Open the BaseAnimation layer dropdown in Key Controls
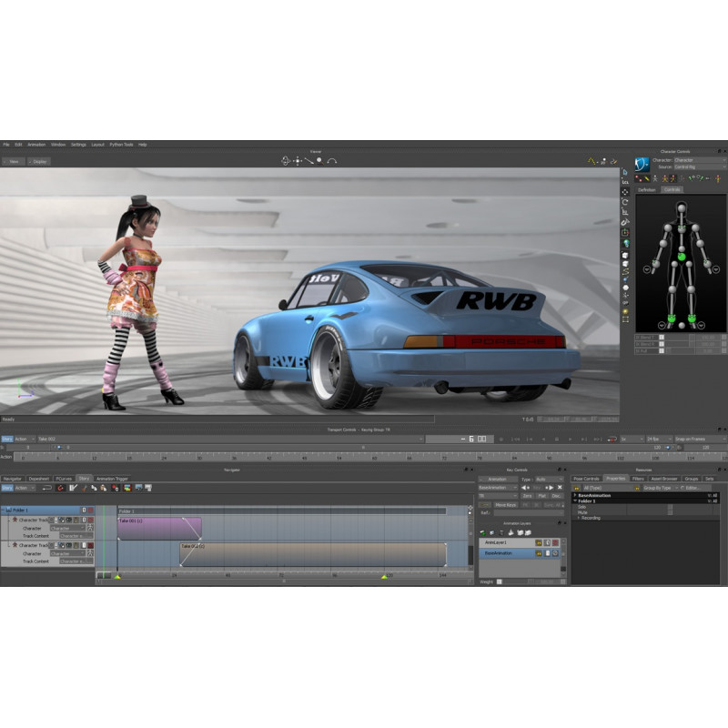This screenshot has width=728, height=728. [498, 488]
